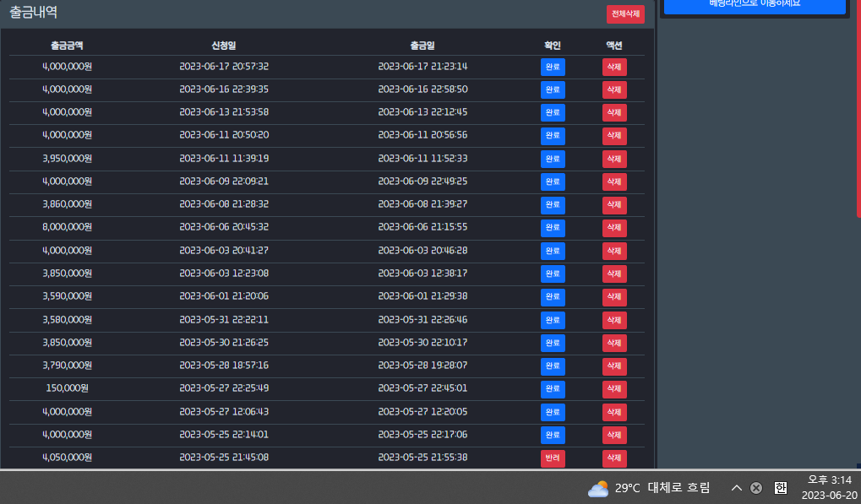Delete the 2023-06-03 12:23:08 withdrawal row

(614, 274)
